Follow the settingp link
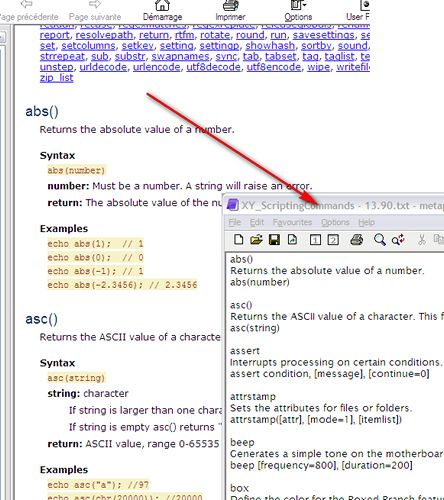 pyautogui.click(x=219, y=46)
